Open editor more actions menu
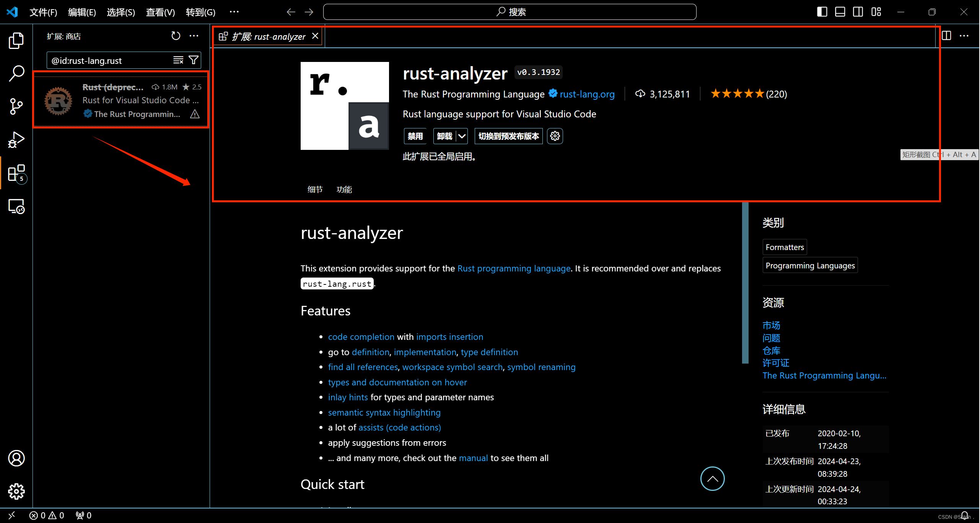The image size is (980, 523). pos(964,36)
